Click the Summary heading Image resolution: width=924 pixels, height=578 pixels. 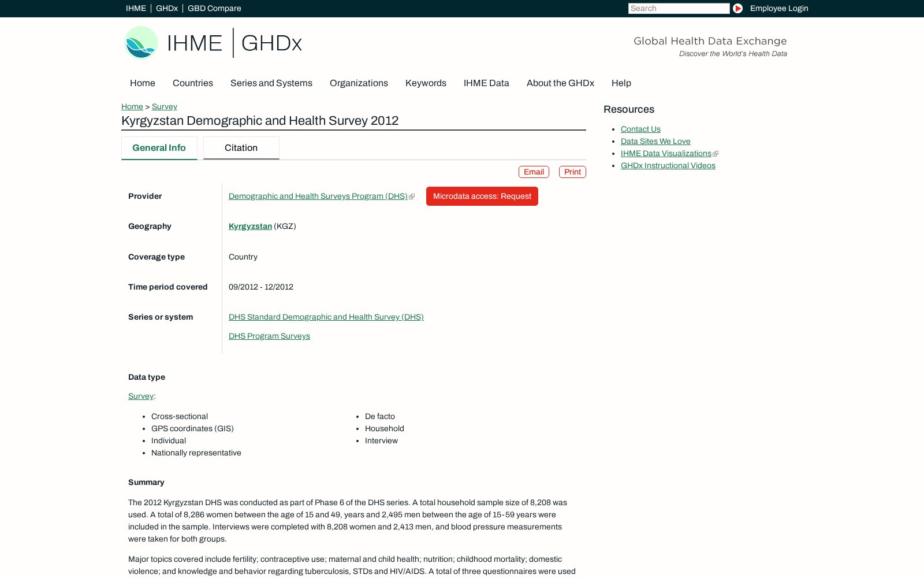(146, 483)
